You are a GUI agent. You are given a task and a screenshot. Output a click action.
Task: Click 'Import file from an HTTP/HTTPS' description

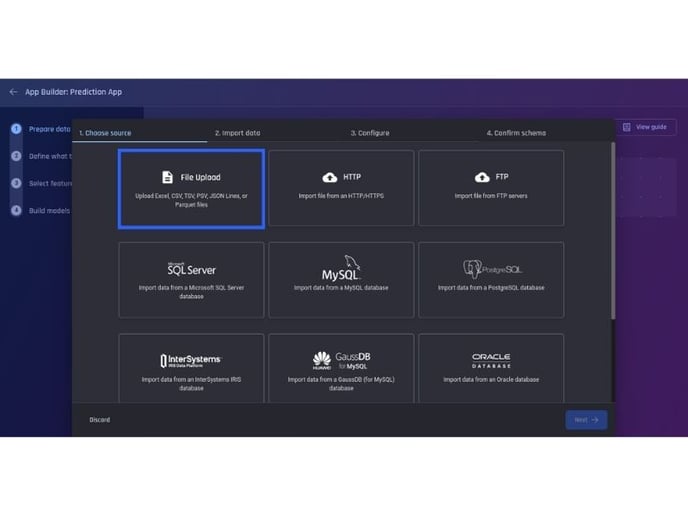tap(341, 196)
